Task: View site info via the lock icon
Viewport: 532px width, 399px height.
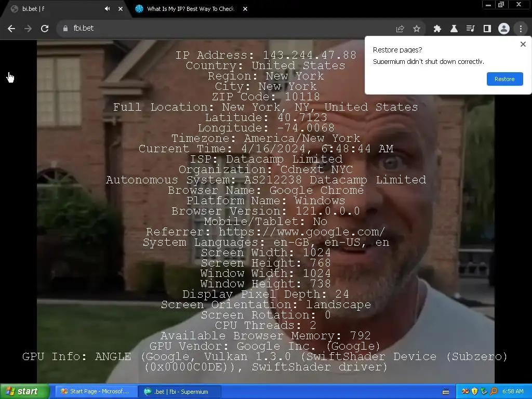Action: tap(65, 29)
